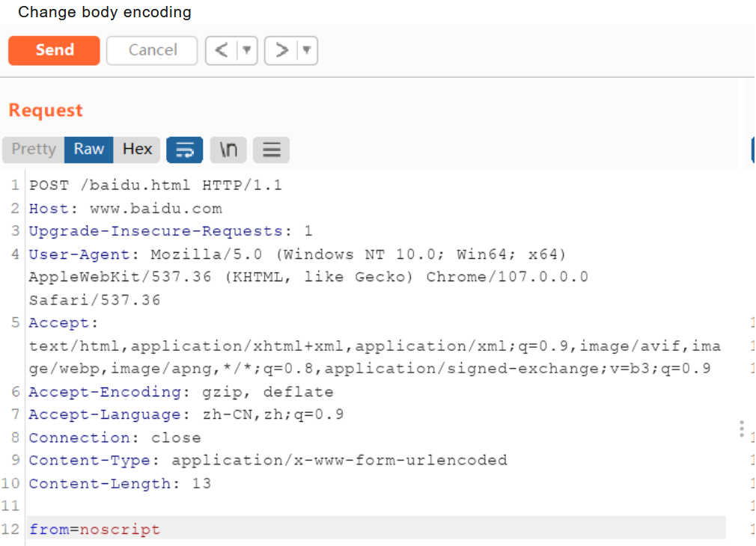Select the Raw view tab
The height and width of the screenshot is (546, 756).
click(89, 150)
